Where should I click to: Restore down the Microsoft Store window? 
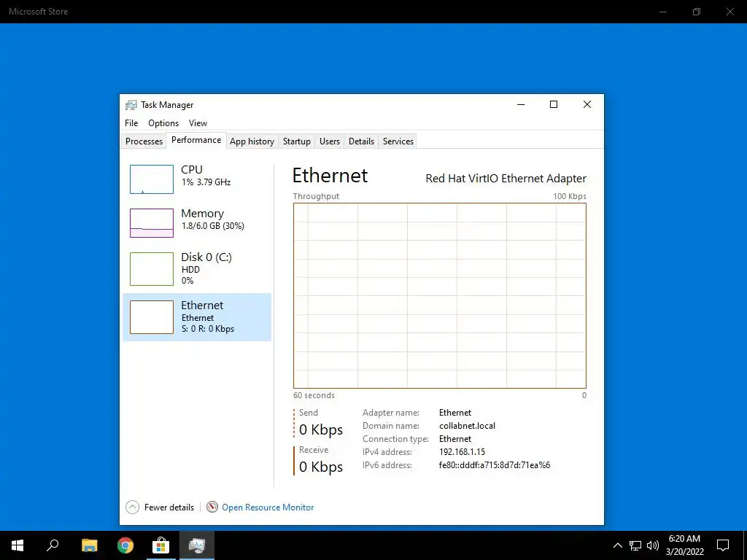coord(697,12)
